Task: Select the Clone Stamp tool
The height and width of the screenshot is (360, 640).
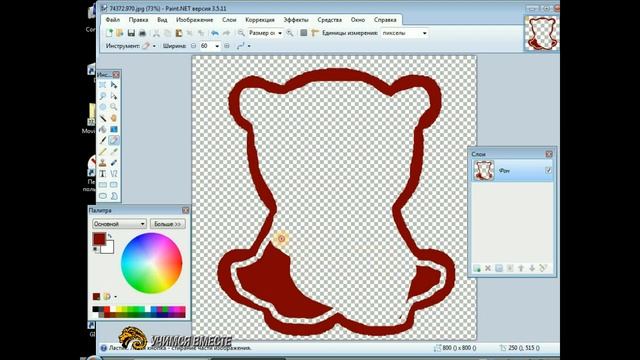Action: coord(102,162)
